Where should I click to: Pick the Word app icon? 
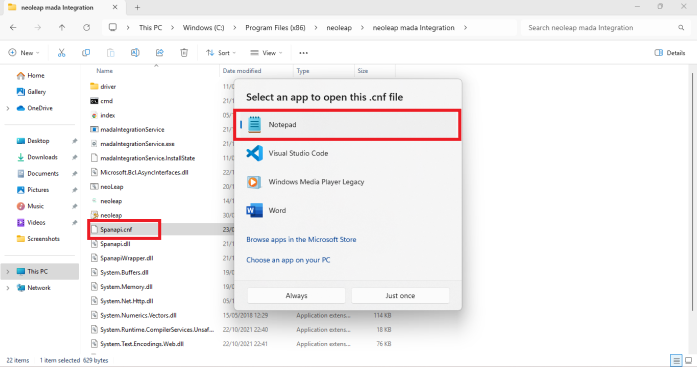point(254,210)
